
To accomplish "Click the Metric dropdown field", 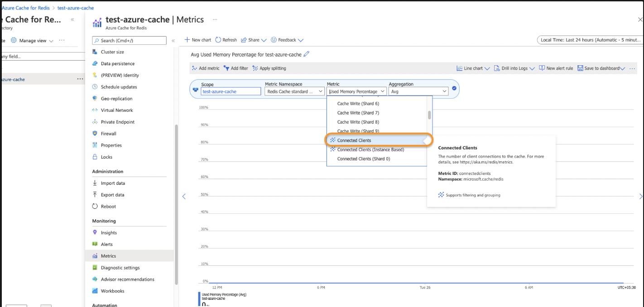I will [356, 91].
